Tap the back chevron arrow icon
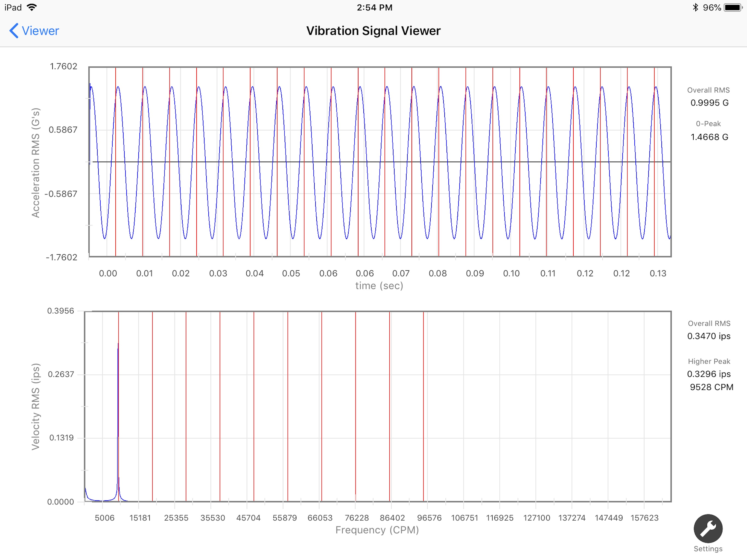The width and height of the screenshot is (747, 560). point(13,31)
